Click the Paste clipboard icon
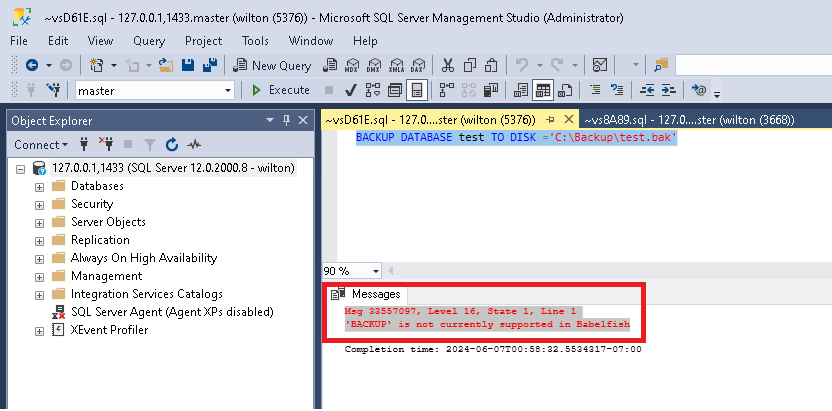The image size is (832, 411). click(491, 65)
